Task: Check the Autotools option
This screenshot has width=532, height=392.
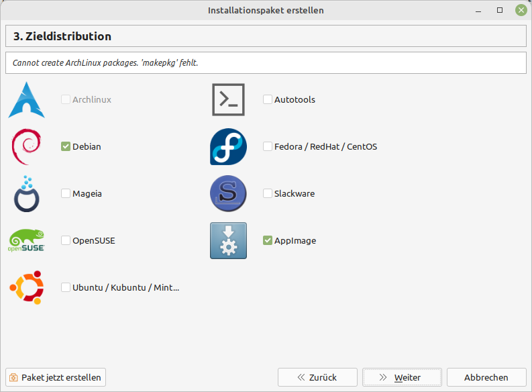Action: (x=268, y=99)
